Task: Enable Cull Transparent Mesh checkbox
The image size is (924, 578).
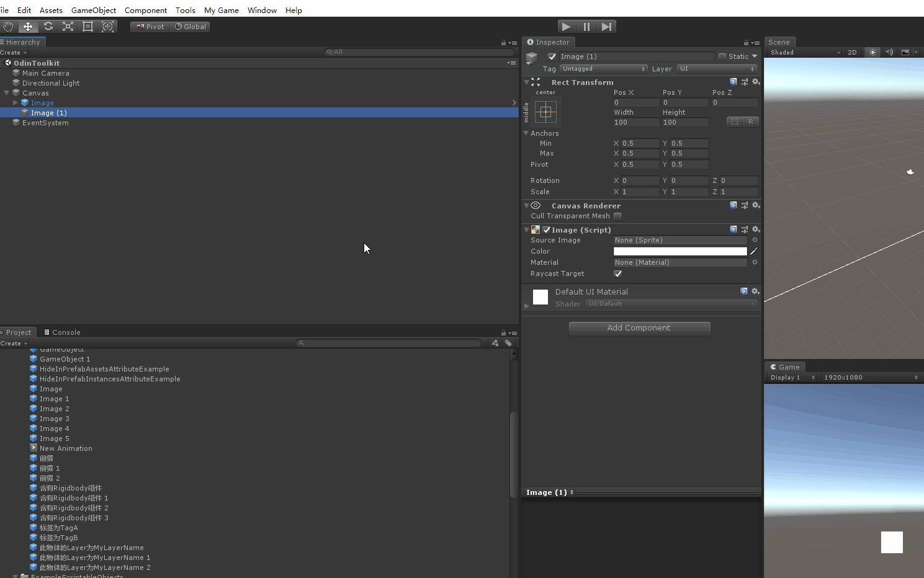Action: point(617,216)
